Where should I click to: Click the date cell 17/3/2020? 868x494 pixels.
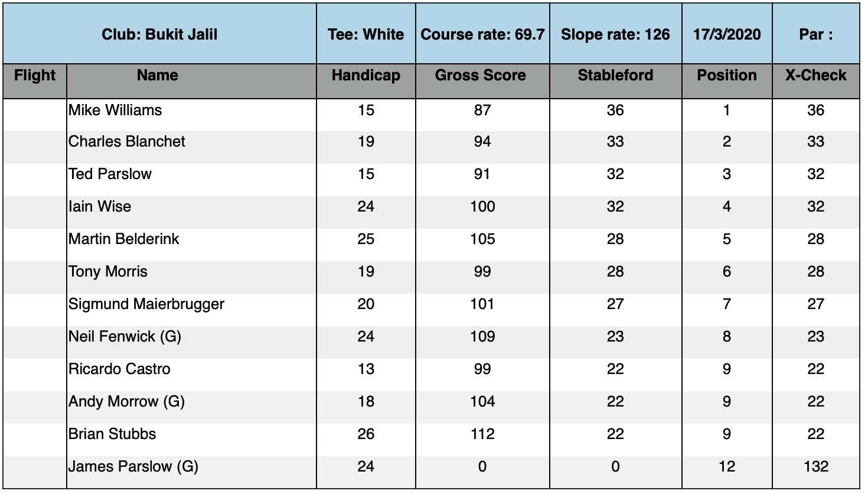coord(727,34)
